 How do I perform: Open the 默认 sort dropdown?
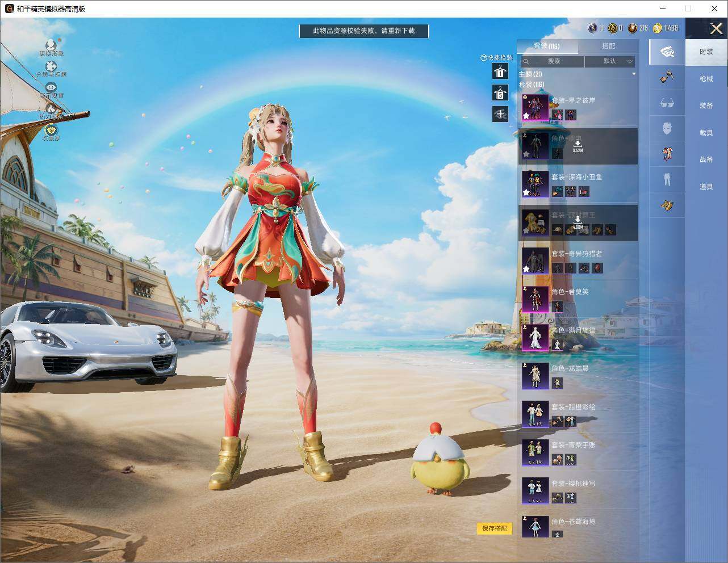coord(610,61)
